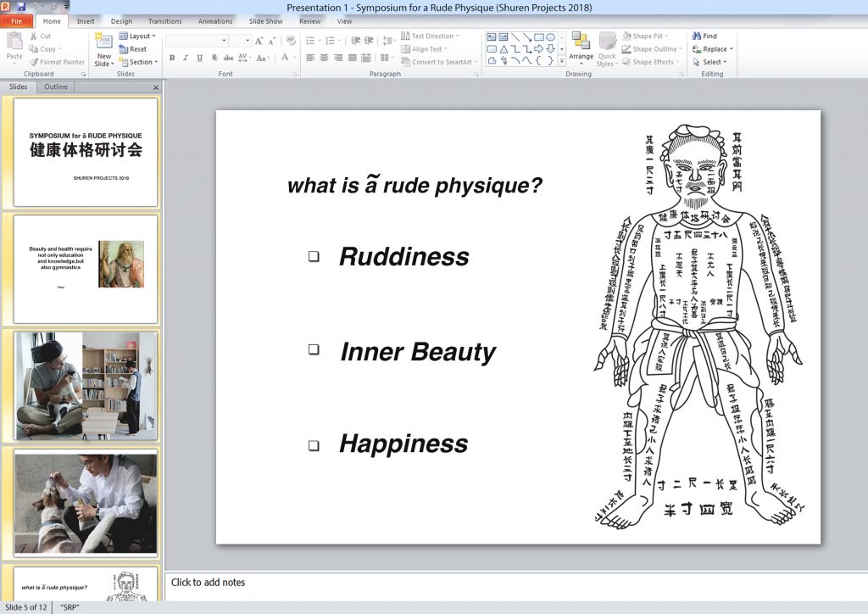Viewport: 868px width, 614px height.
Task: Click the Save icon in quick access toolbar
Action: (x=20, y=7)
